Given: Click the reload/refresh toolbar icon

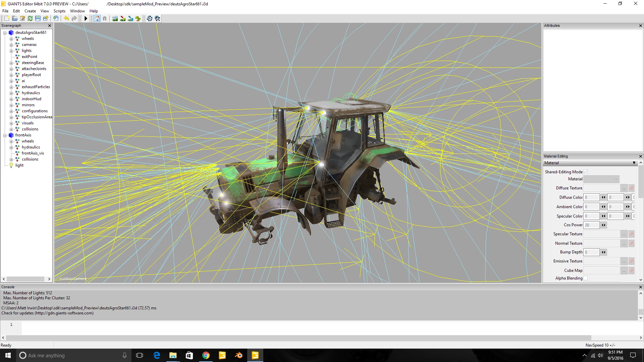Looking at the screenshot, I should tap(30, 18).
